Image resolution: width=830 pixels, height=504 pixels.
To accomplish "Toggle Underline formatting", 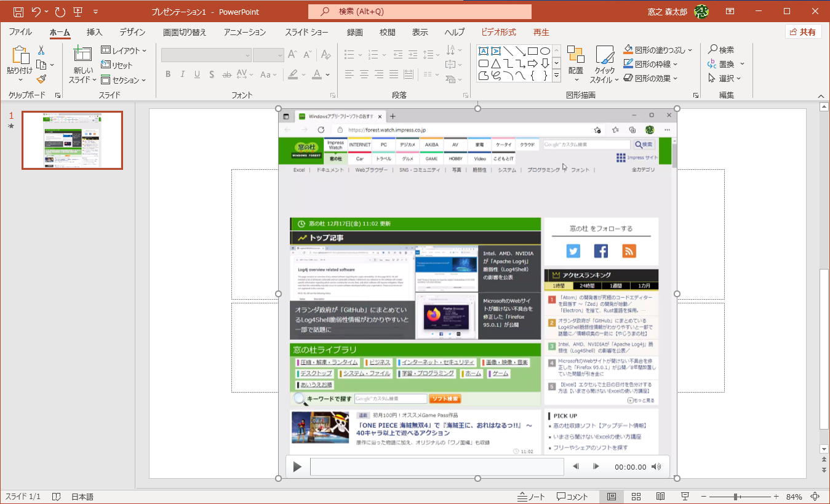I will click(x=197, y=74).
